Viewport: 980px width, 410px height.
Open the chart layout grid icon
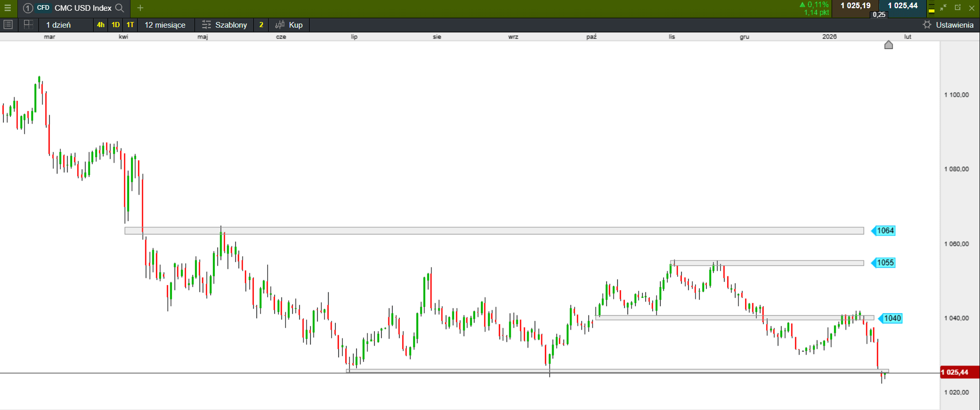(28, 25)
